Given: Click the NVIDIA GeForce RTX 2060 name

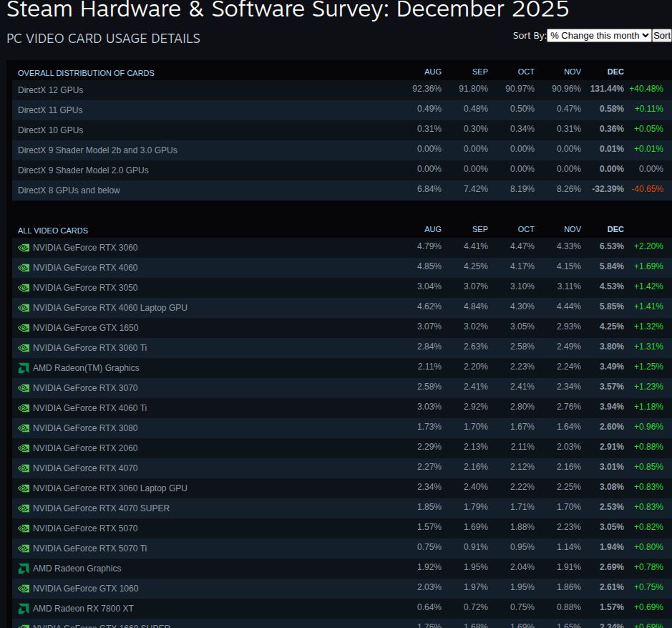Looking at the screenshot, I should [85, 448].
